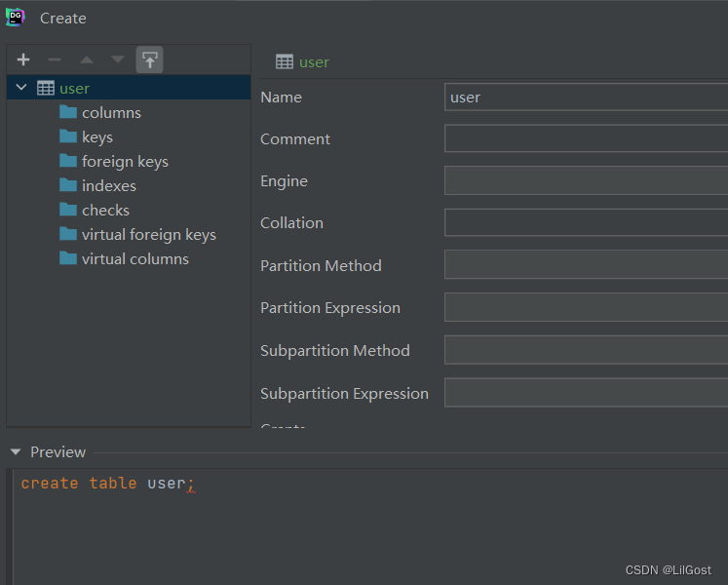Collapse the user table tree node
Image resolution: width=728 pixels, height=585 pixels.
[21, 88]
